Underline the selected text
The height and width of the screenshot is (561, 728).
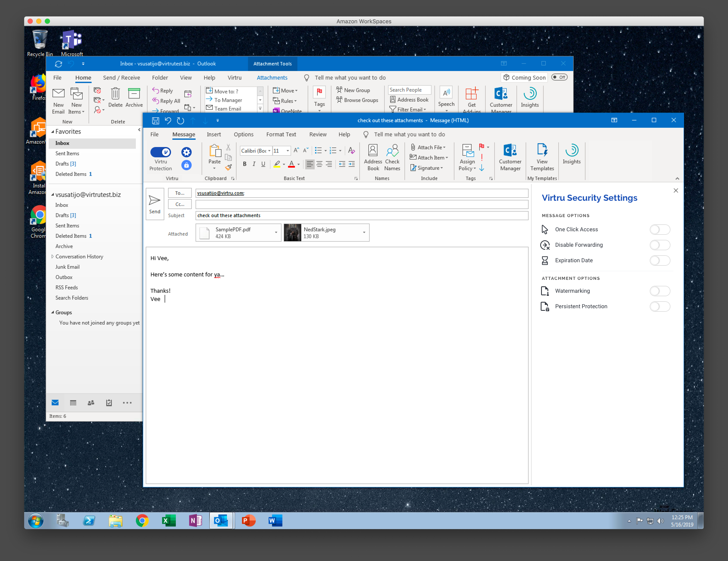[263, 164]
